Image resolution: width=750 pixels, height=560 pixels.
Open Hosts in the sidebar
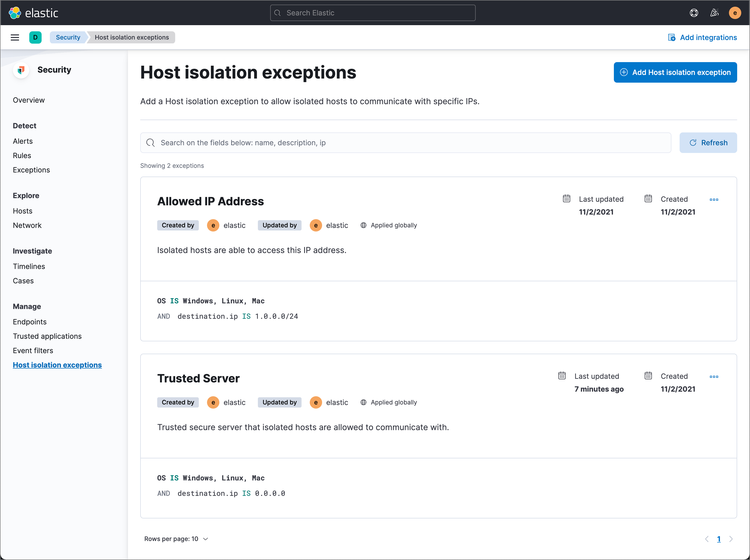[x=23, y=211]
